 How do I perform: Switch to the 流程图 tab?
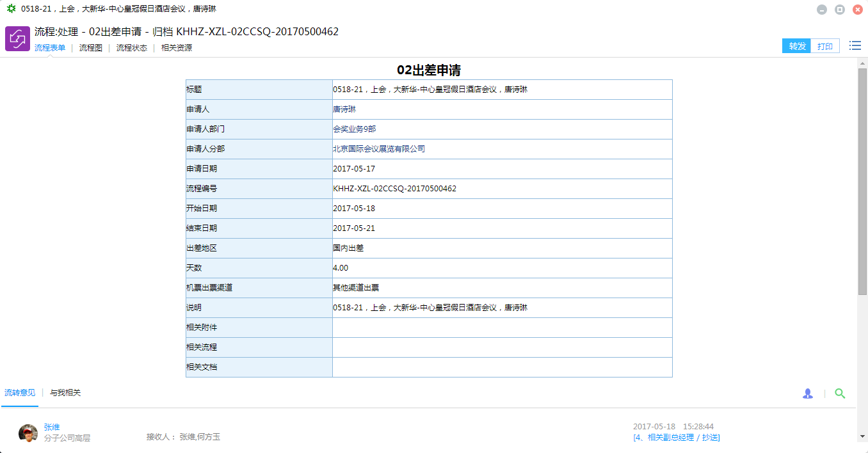tap(90, 48)
